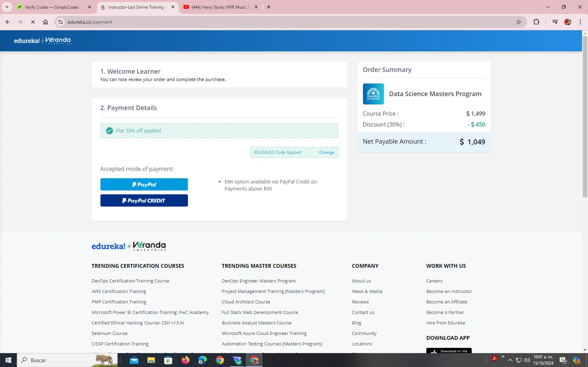
Task: Open CISSP Certification Training link
Action: pyautogui.click(x=120, y=344)
